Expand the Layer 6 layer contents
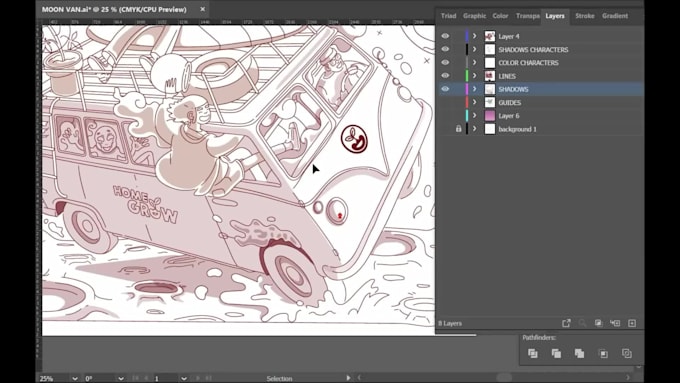Viewport: 680px width, 383px height. click(x=474, y=115)
